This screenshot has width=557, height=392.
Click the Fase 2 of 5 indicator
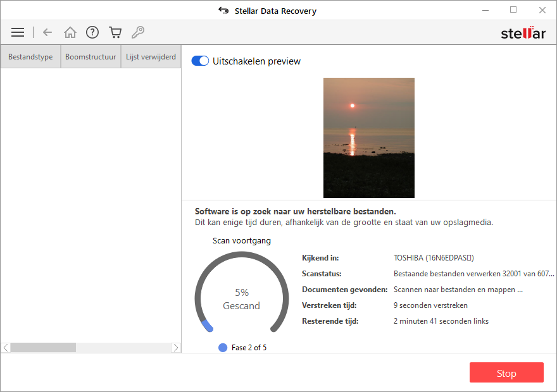242,348
